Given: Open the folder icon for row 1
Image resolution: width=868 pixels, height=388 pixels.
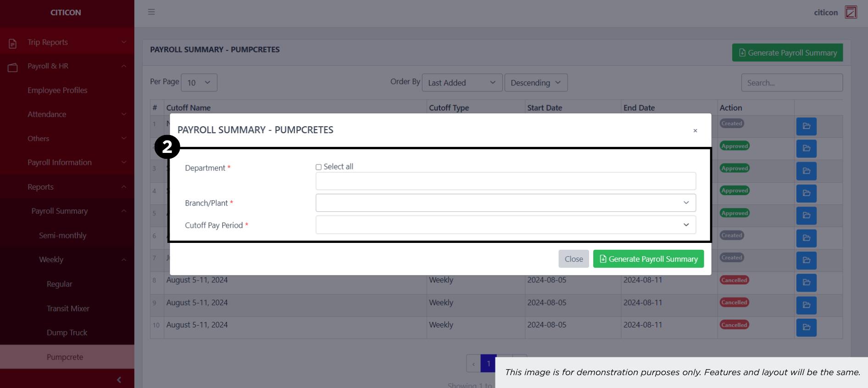Looking at the screenshot, I should click(x=806, y=126).
